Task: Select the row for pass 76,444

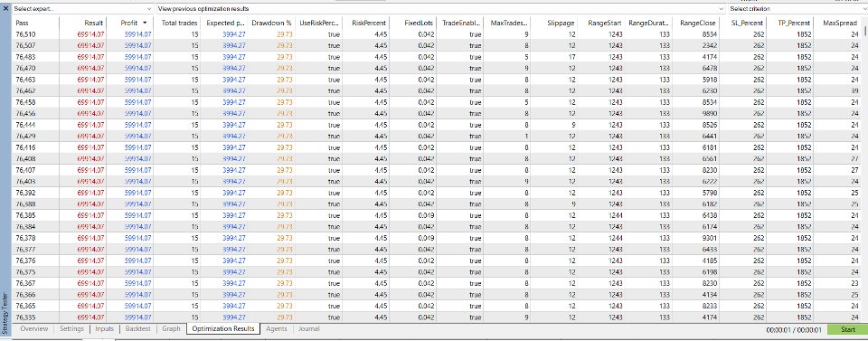Action: 436,125
